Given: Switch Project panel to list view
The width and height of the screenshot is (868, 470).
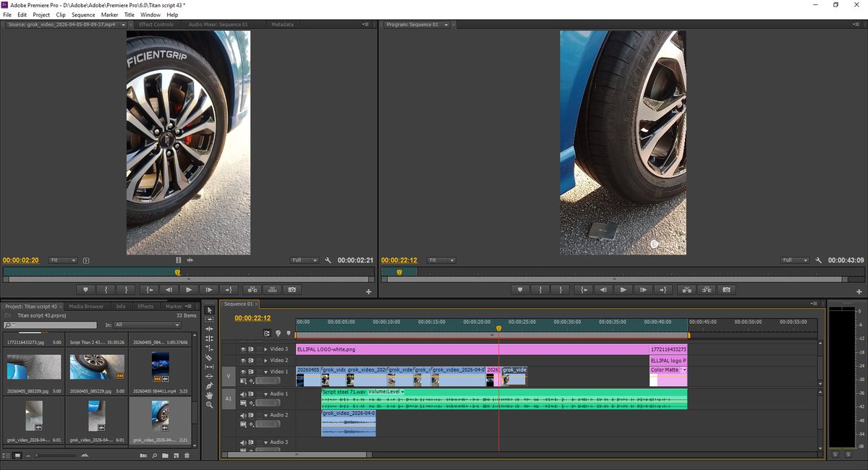Looking at the screenshot, I should (x=7, y=456).
